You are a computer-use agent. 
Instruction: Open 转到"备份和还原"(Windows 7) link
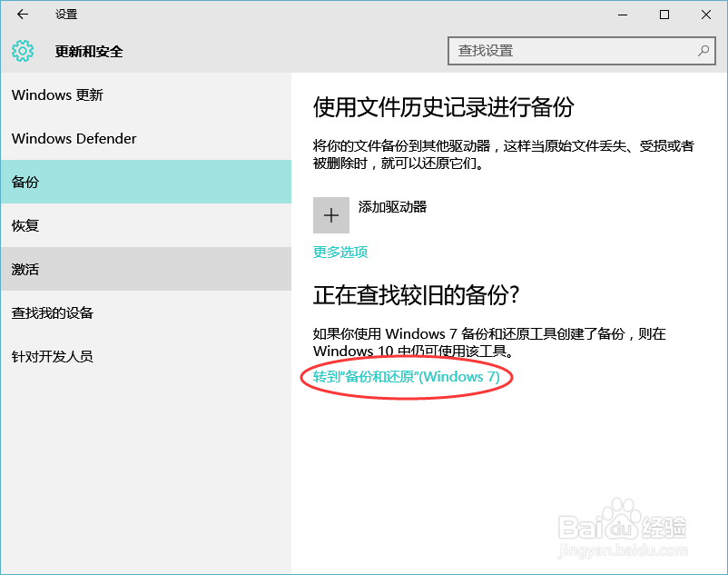[x=407, y=377]
